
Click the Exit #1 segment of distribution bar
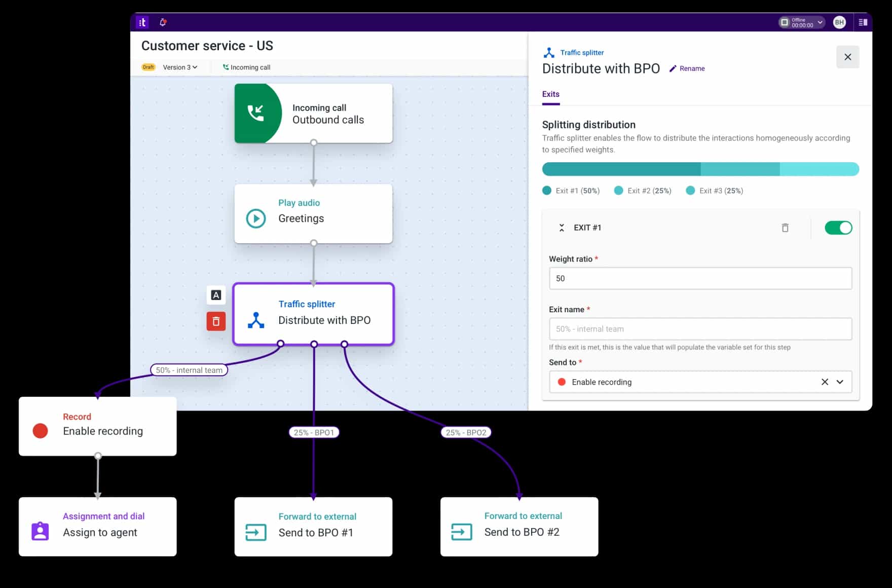pyautogui.click(x=621, y=169)
